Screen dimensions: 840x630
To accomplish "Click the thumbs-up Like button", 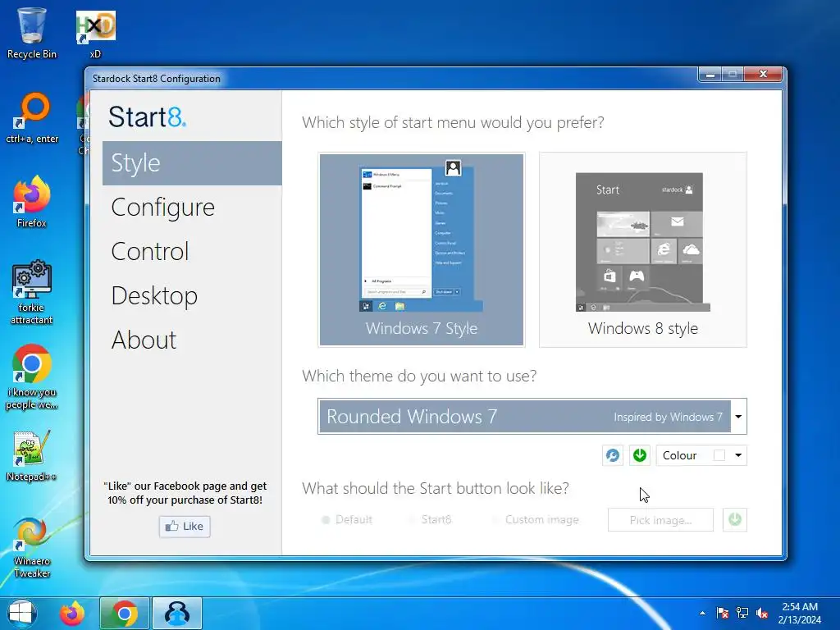I will point(185,526).
